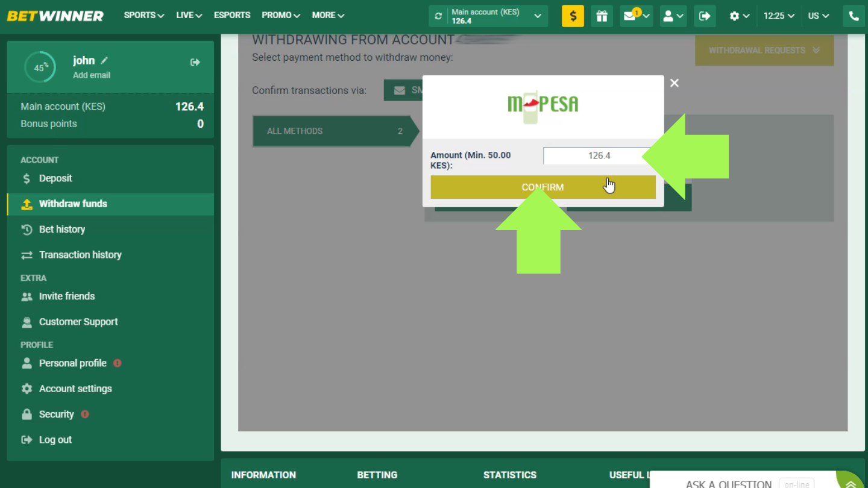The width and height of the screenshot is (868, 488).
Task: Click the pencil edit icon next to john
Action: (104, 60)
